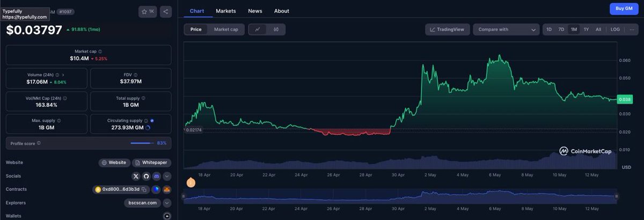Viewport: 644px width, 220px height.
Task: Copy contract address 0xd800...6d3b3d
Action: [144, 189]
